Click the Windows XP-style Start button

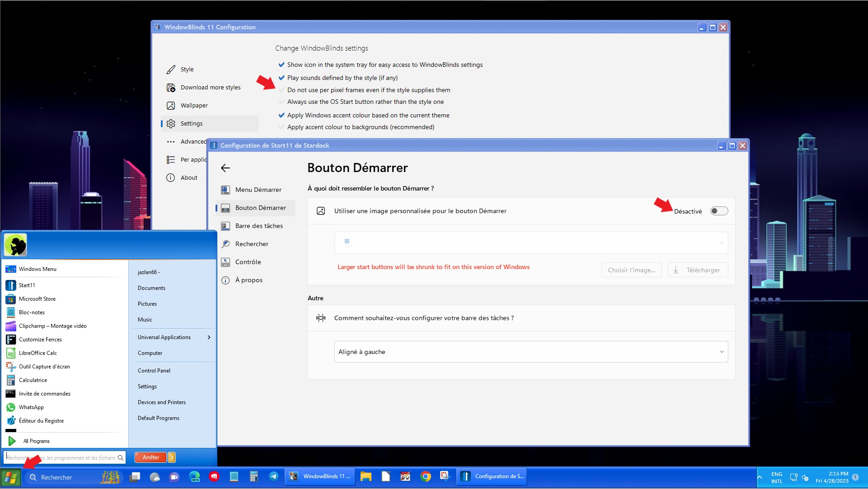click(x=11, y=477)
